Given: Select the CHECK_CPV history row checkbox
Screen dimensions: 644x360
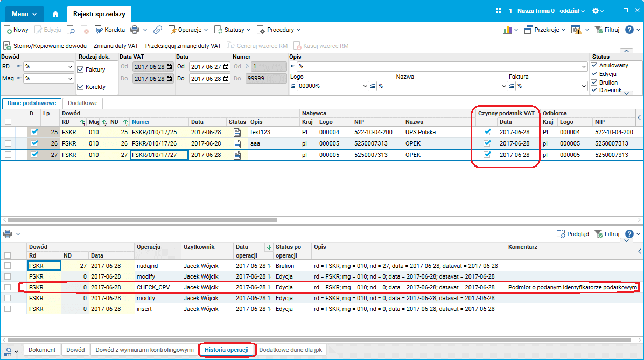Looking at the screenshot, I should click(x=8, y=287).
